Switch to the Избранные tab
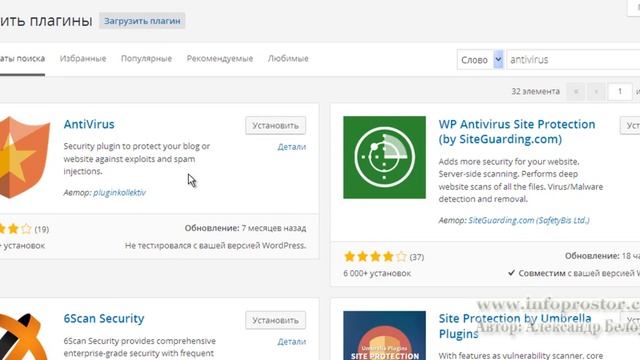The width and height of the screenshot is (640, 360). click(83, 58)
